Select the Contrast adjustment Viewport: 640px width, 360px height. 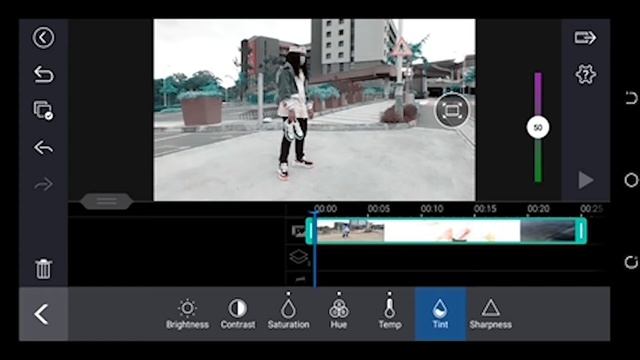238,314
